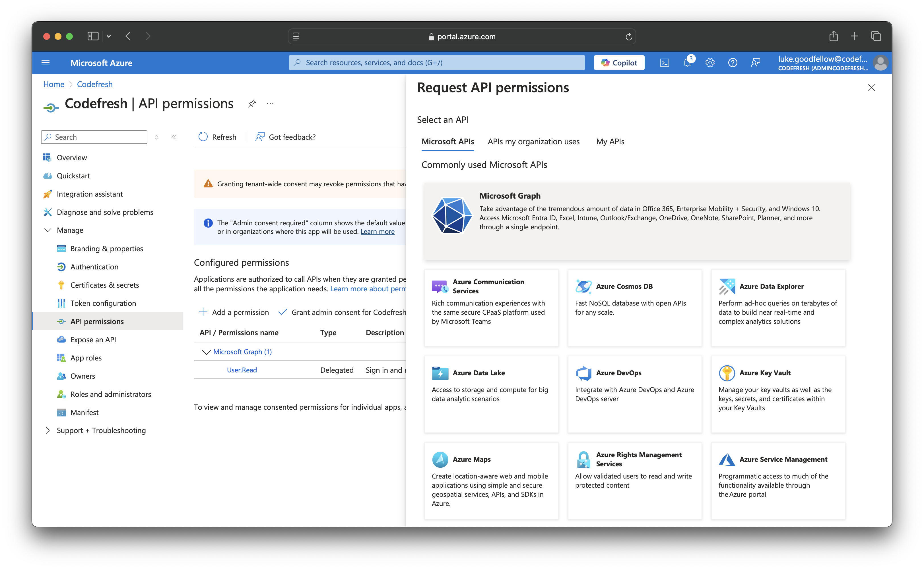
Task: Collapse the Manage section in sidebar
Action: click(48, 230)
